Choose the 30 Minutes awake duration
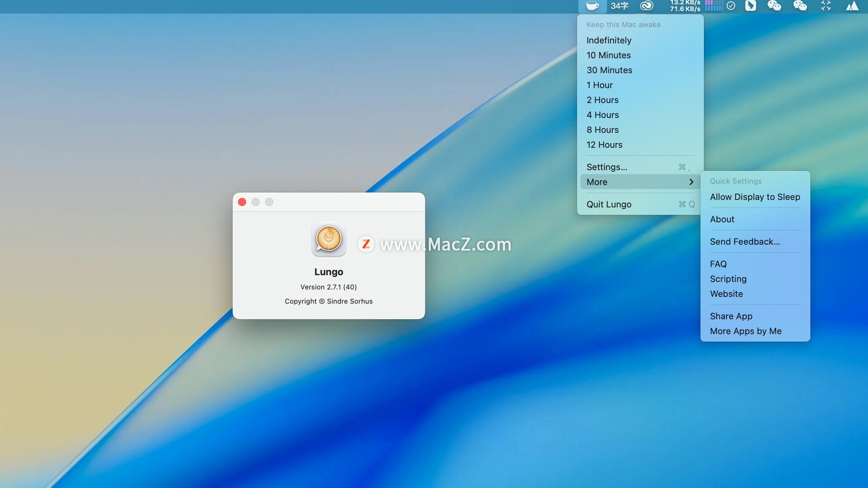The height and width of the screenshot is (488, 868). [x=609, y=70]
